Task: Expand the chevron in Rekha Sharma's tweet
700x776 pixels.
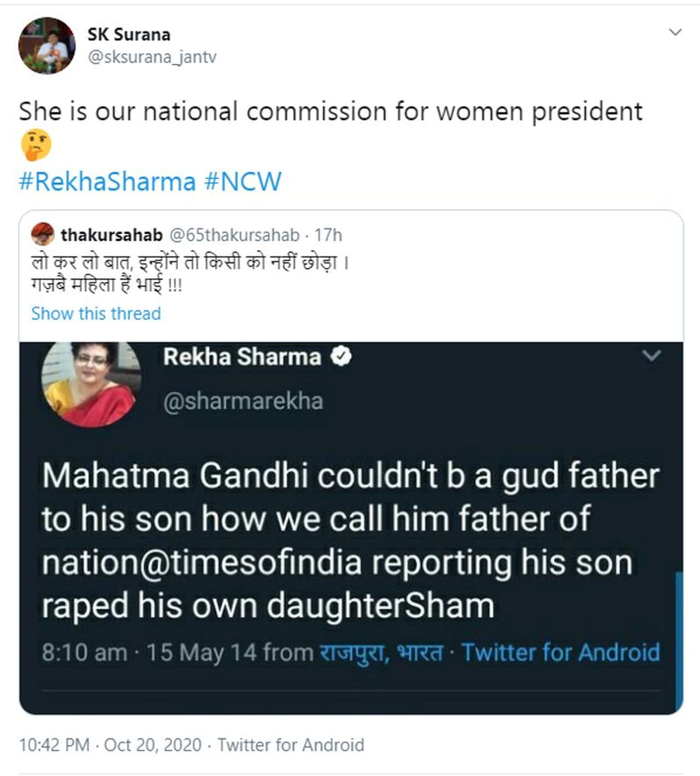Action: (x=651, y=356)
